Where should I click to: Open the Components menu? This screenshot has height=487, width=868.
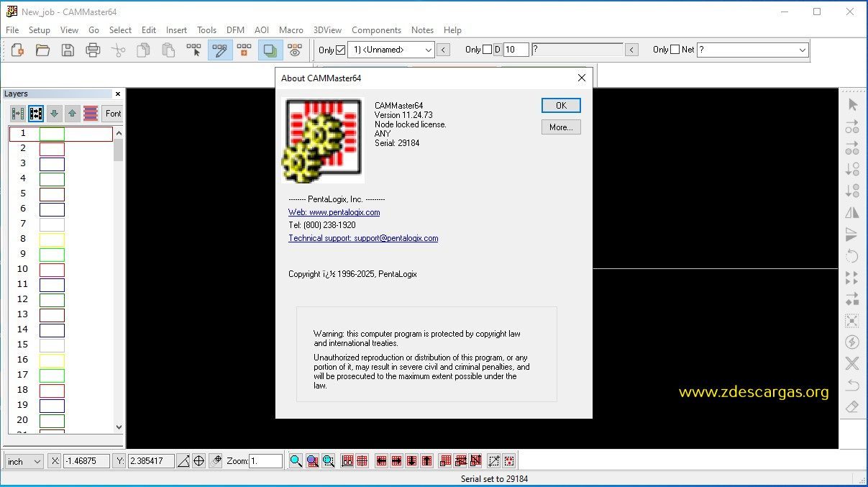[376, 30]
